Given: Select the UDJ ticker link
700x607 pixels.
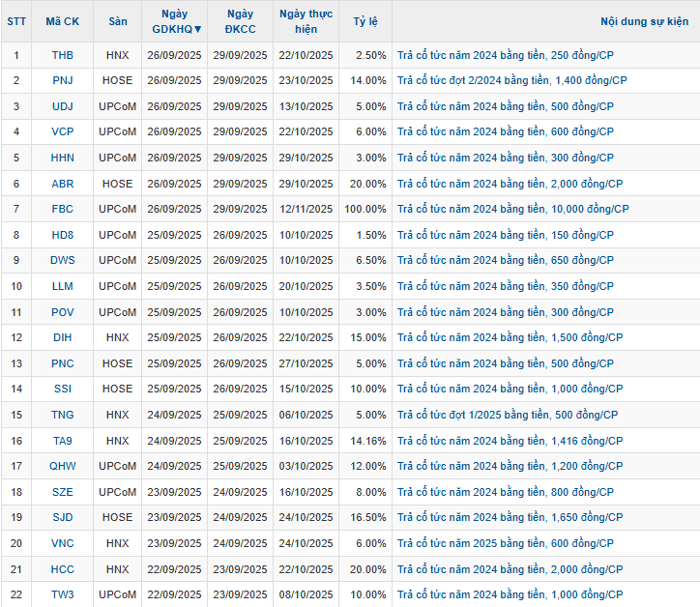Looking at the screenshot, I should 62,106.
